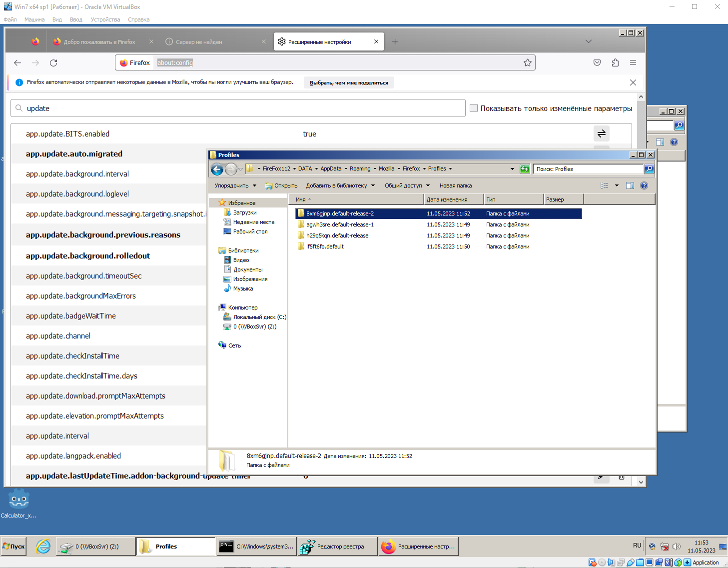Toggle the app.update.BITS.enabled value
This screenshot has width=728, height=568.
pos(602,133)
